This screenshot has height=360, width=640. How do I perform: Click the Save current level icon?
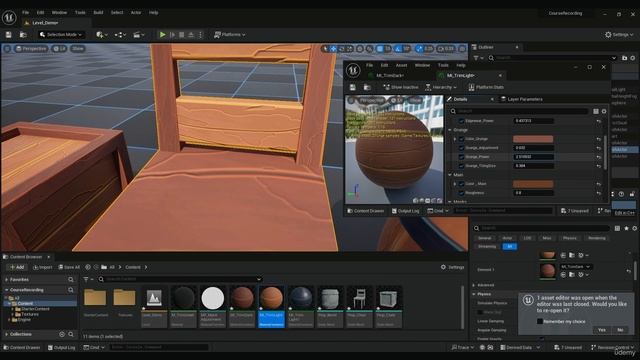point(9,35)
